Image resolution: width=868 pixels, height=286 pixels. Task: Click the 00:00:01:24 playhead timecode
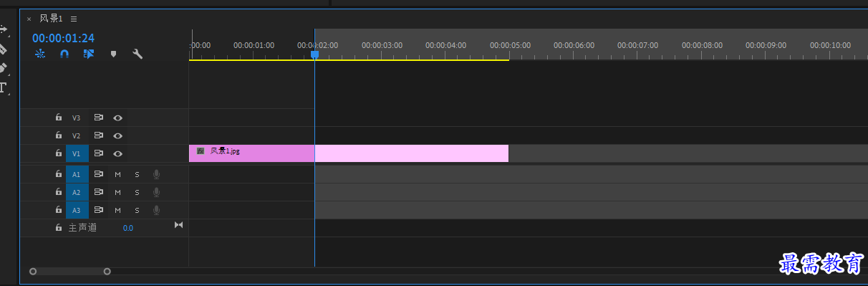(x=63, y=39)
